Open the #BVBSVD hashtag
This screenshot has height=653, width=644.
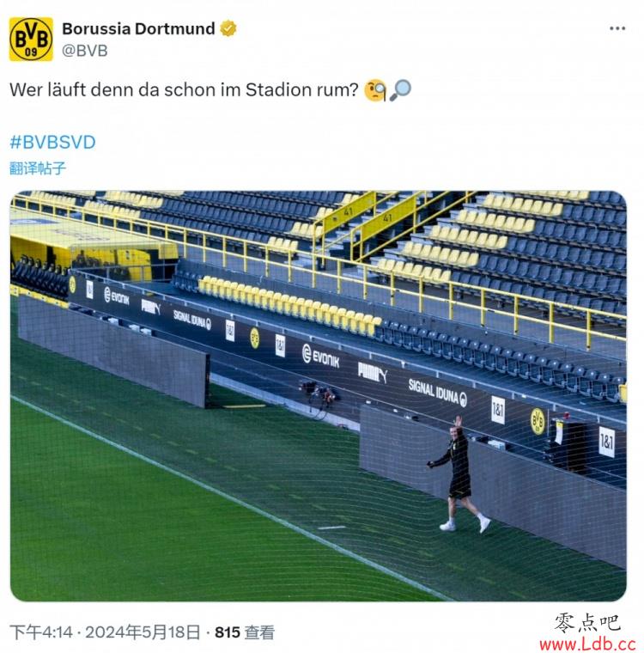(x=52, y=143)
